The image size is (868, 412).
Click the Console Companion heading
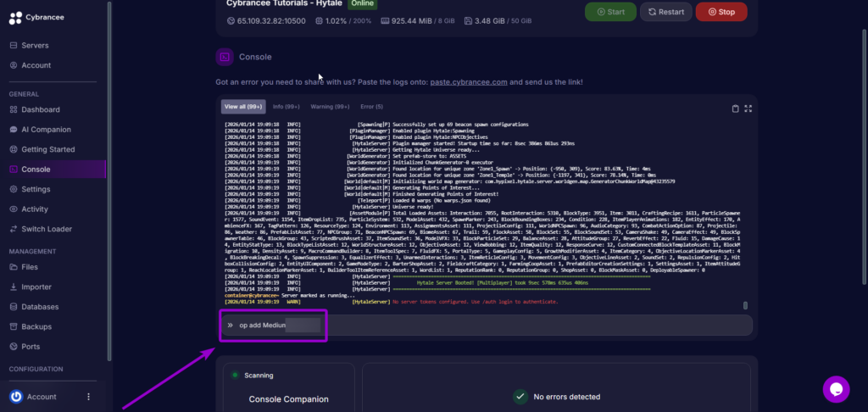click(288, 399)
